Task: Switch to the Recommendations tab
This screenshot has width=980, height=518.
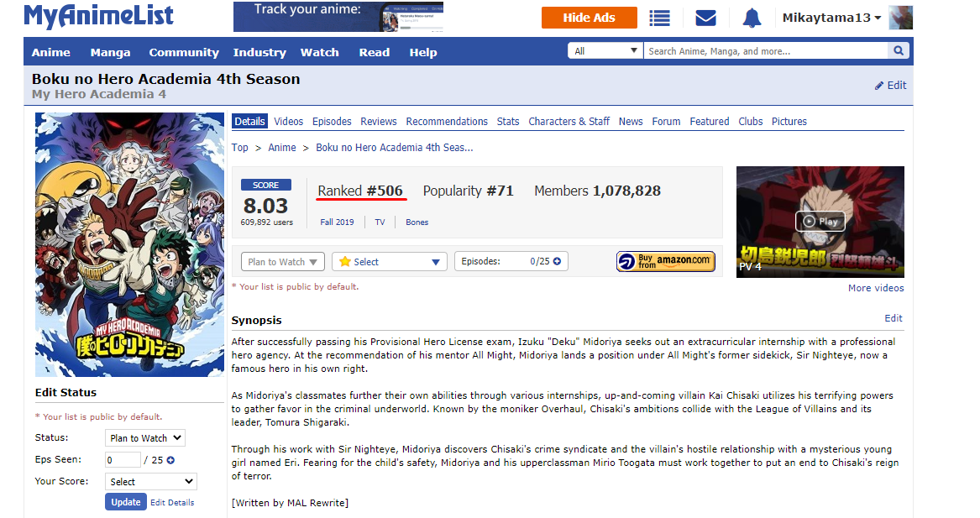Action: click(447, 121)
